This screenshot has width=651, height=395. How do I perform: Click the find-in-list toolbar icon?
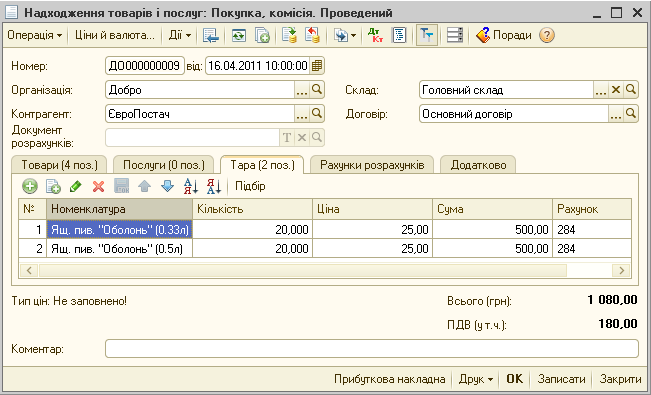tap(211, 35)
